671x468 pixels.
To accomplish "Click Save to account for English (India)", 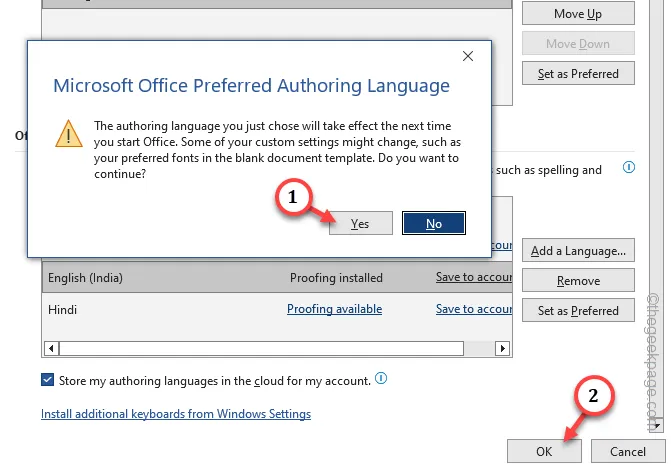I will point(474,277).
